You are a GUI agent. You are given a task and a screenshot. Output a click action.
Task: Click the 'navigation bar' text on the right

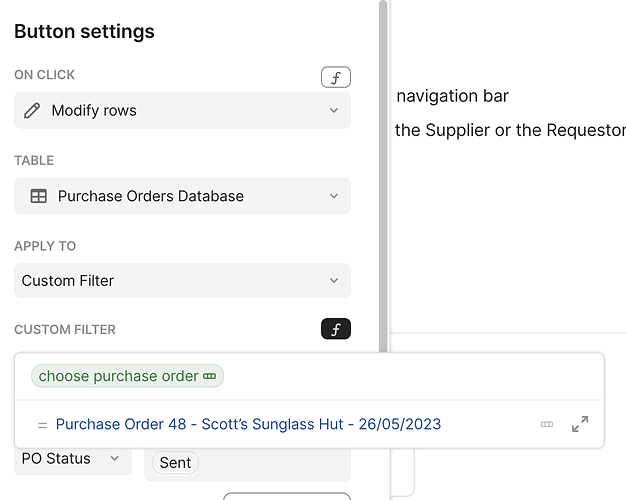click(452, 96)
